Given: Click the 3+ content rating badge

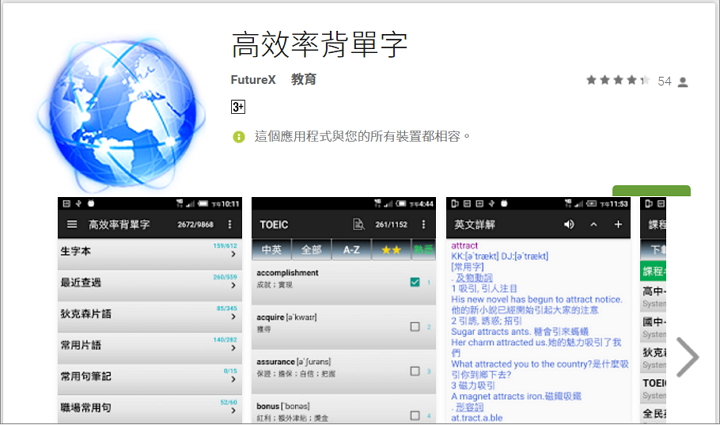Looking at the screenshot, I should click(x=238, y=106).
